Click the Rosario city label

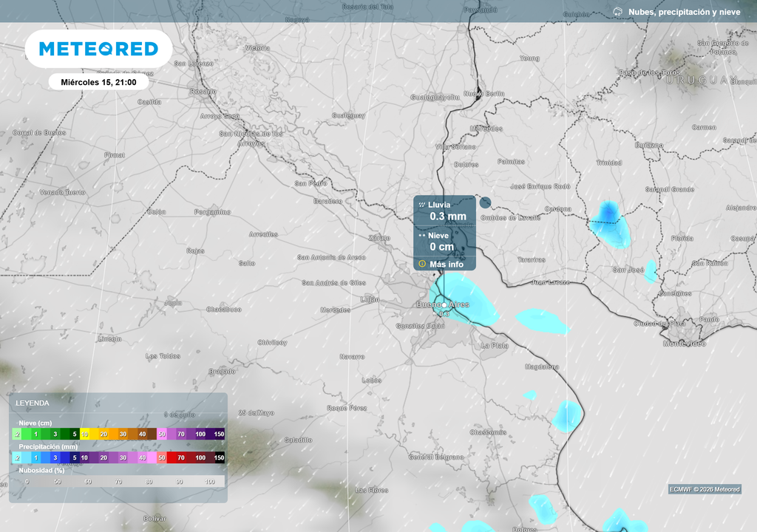(203, 92)
